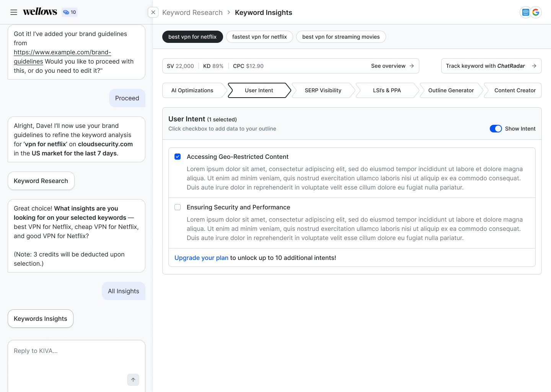Click the Keyword Insights breadcrumb title
The height and width of the screenshot is (392, 551).
pyautogui.click(x=264, y=12)
